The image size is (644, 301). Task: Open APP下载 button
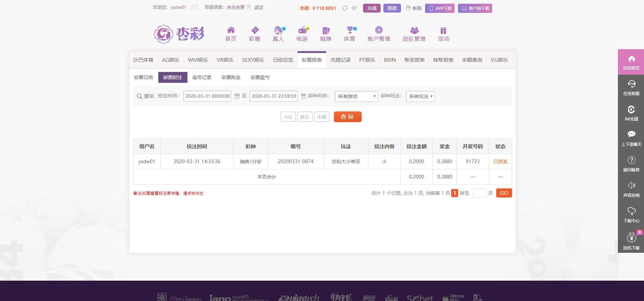coord(440,8)
